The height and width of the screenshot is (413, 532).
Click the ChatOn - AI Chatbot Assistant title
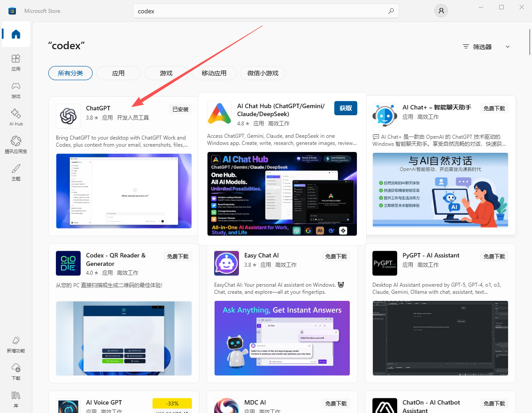(x=431, y=406)
